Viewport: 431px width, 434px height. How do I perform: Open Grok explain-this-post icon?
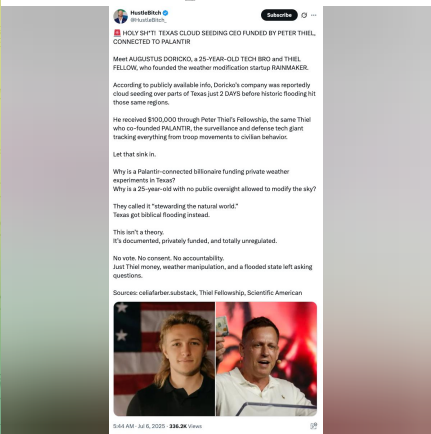point(304,15)
